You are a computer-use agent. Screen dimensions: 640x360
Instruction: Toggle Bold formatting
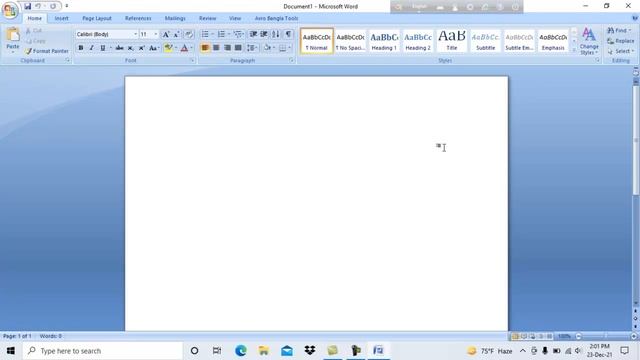pos(81,48)
